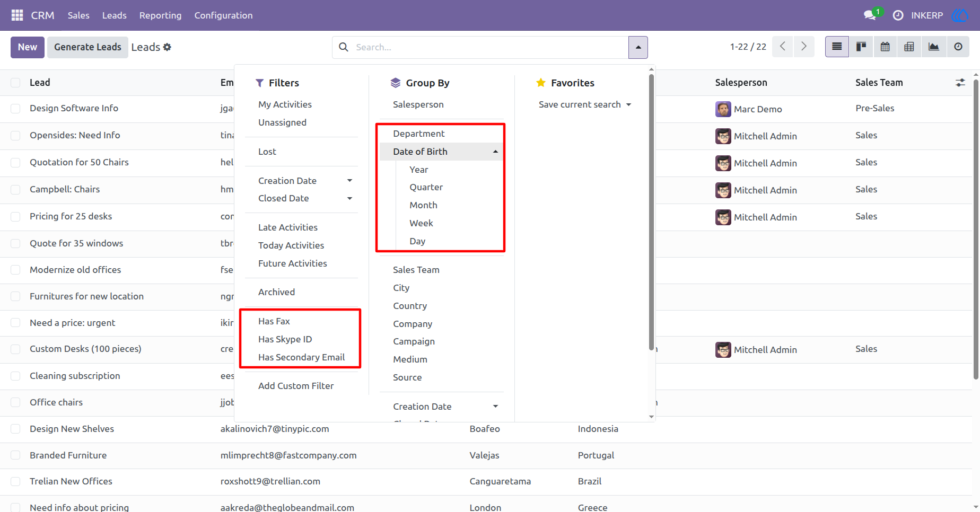Screen dimensions: 980x512
Task: Sort by Lead column header
Action: [40, 83]
